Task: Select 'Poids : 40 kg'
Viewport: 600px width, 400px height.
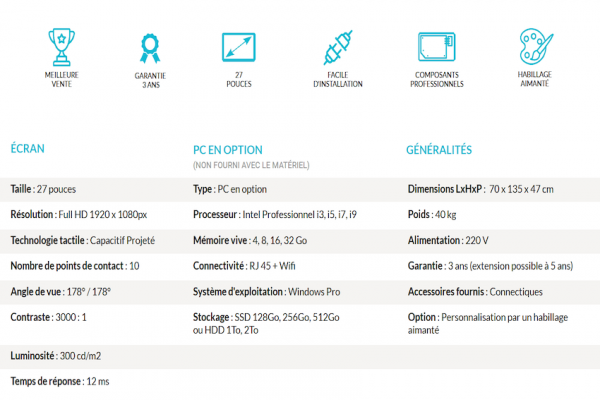Action: [432, 214]
